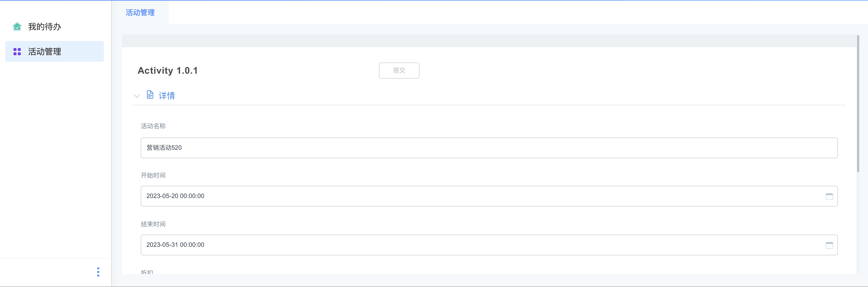The image size is (868, 287).
Task: Click the Activity 1.0.1 title
Action: 168,71
